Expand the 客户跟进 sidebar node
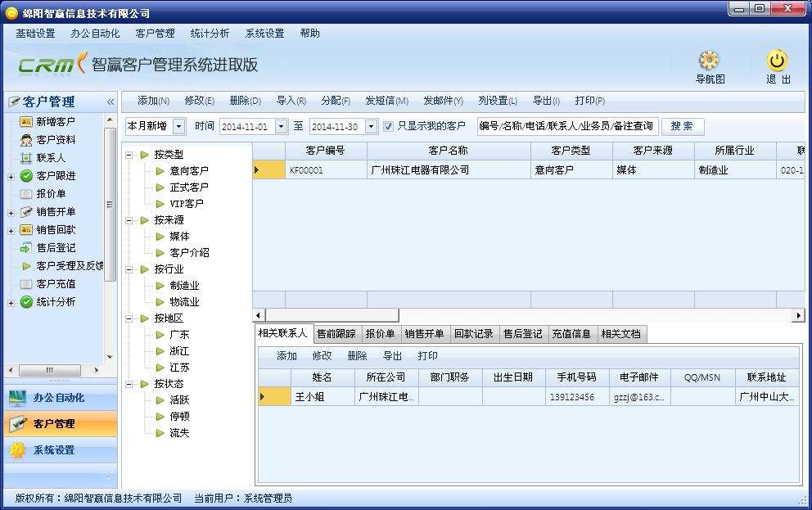This screenshot has width=812, height=510. pyautogui.click(x=11, y=177)
